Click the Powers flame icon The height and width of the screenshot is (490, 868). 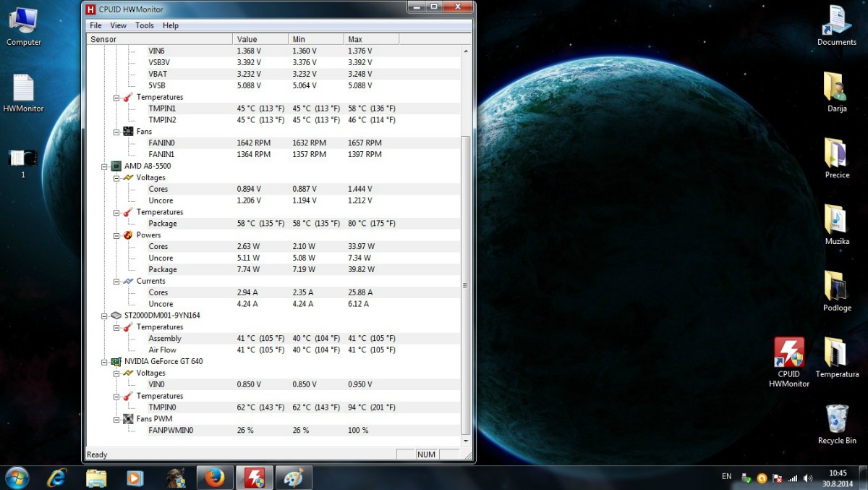128,235
